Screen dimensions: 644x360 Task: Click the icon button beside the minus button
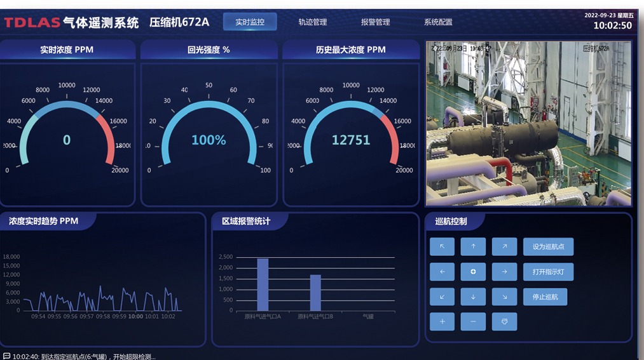pos(504,321)
